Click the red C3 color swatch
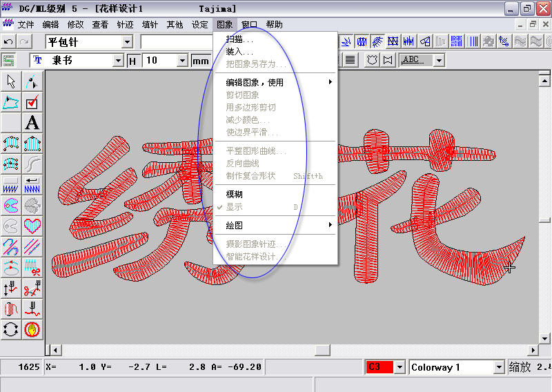Viewport: 552px width, 392px height. click(379, 367)
